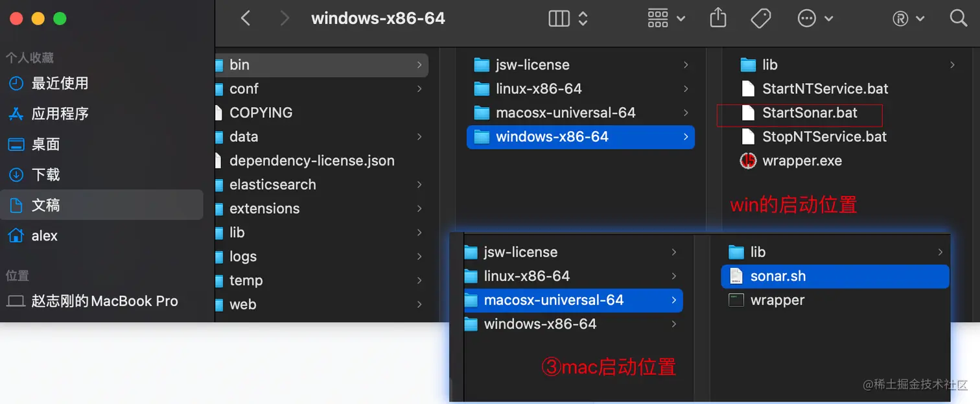Select the elasticsearch folder
This screenshot has height=404, width=980.
pos(321,185)
